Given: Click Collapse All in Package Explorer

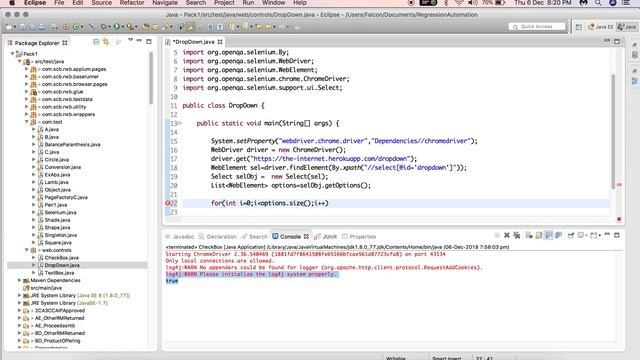Looking at the screenshot, I should [96, 42].
